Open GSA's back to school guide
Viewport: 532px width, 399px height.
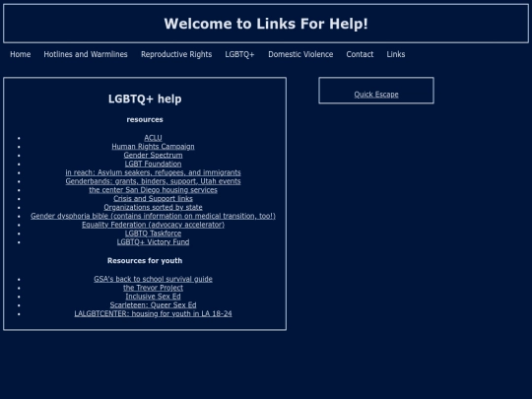pyautogui.click(x=153, y=279)
